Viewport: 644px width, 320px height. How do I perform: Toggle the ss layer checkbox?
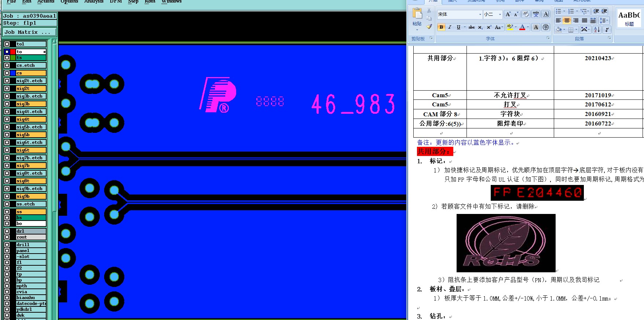point(7,212)
